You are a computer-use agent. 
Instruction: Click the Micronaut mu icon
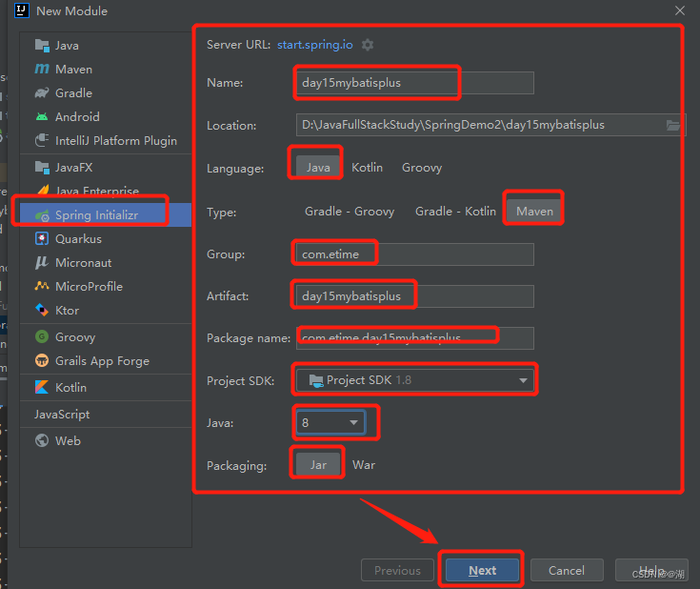point(42,263)
